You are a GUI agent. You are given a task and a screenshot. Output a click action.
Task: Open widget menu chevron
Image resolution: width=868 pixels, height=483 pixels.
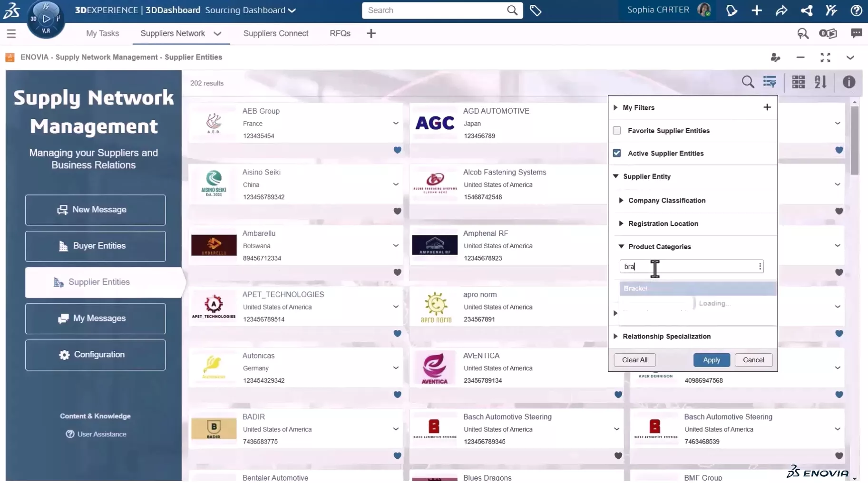pos(850,58)
